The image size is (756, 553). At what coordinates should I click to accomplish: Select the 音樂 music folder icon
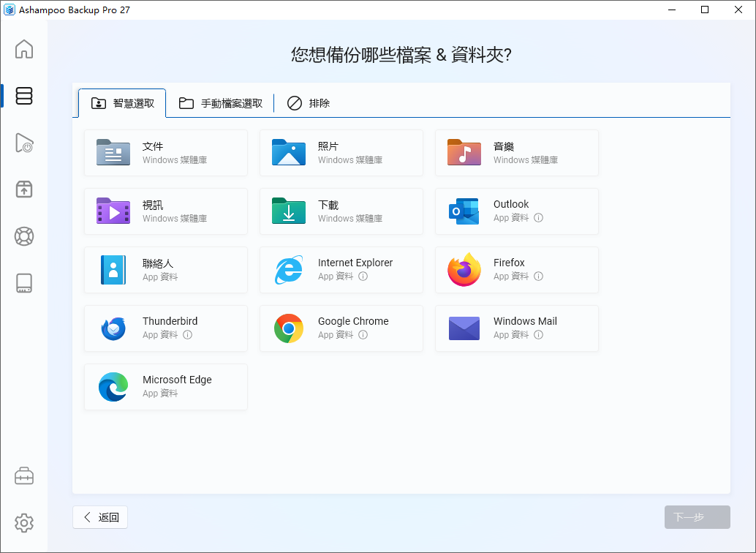click(x=464, y=152)
